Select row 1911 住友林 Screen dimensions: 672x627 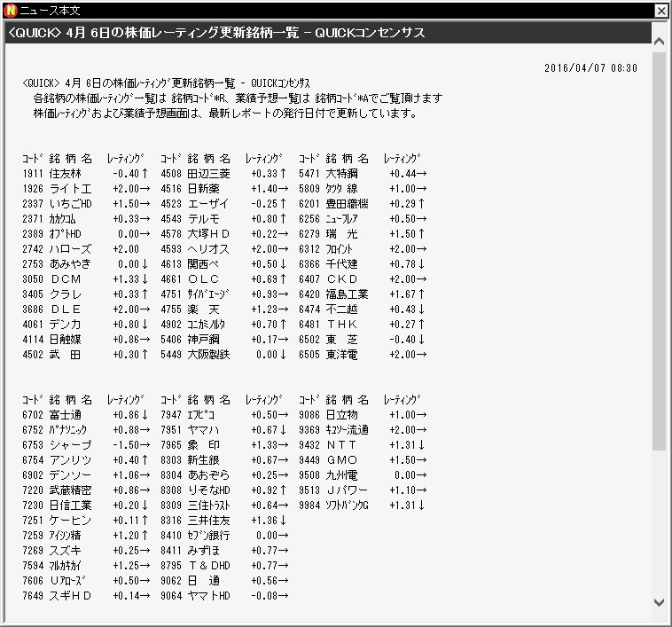[x=86, y=174]
